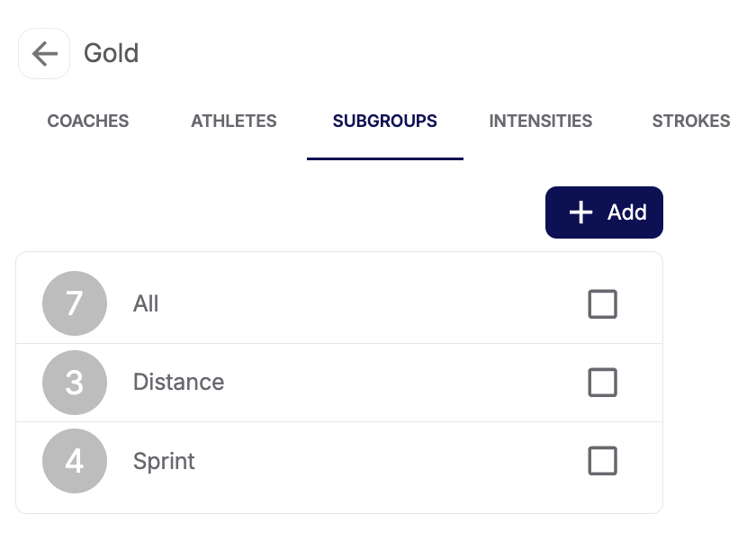Select the Sprint subgroup checkbox
756x560 pixels.
coord(602,461)
